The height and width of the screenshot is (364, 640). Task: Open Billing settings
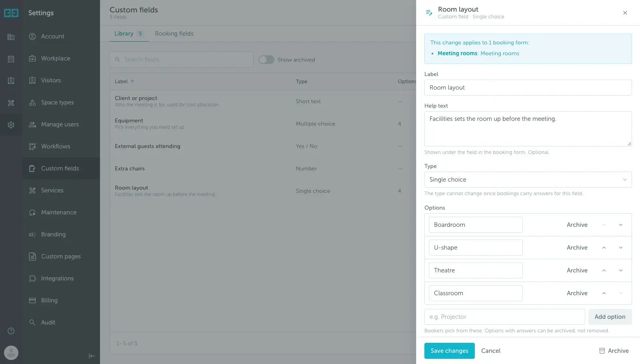(x=61, y=300)
